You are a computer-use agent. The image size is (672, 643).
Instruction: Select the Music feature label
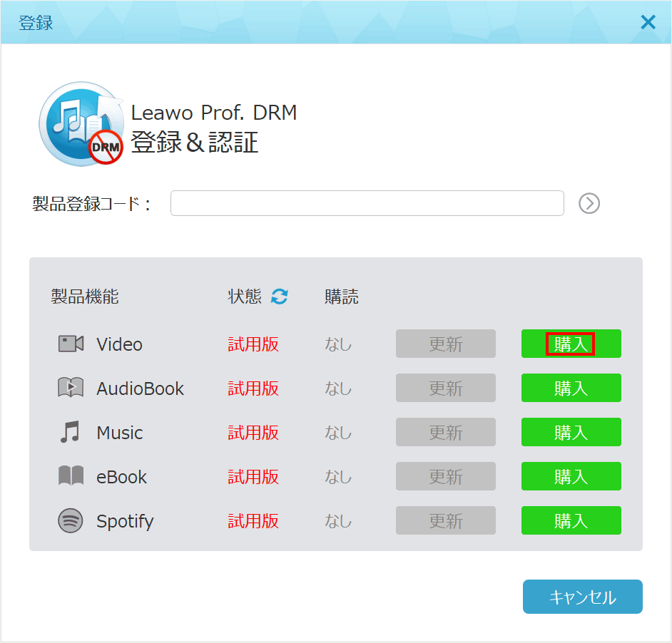point(120,433)
